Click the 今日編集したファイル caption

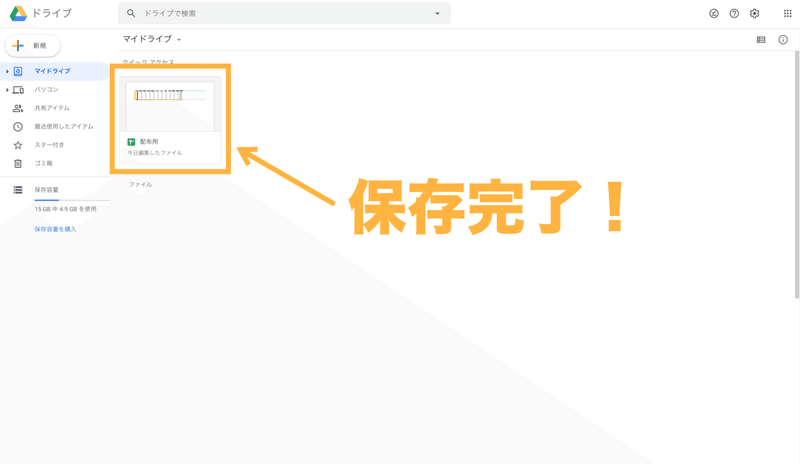pos(155,153)
